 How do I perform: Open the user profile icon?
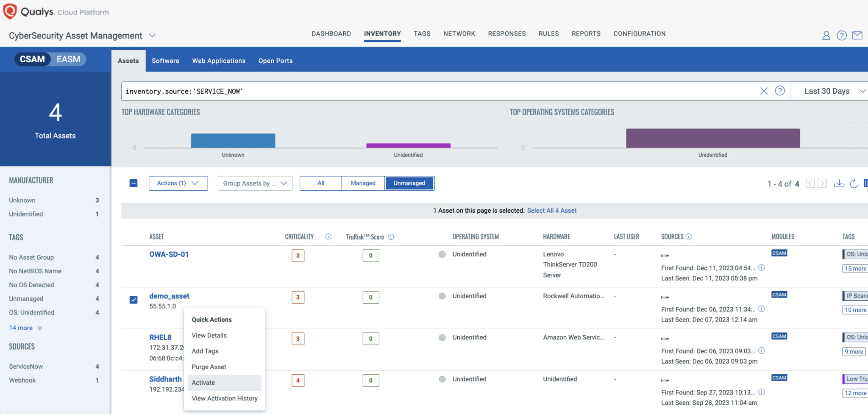pos(826,36)
